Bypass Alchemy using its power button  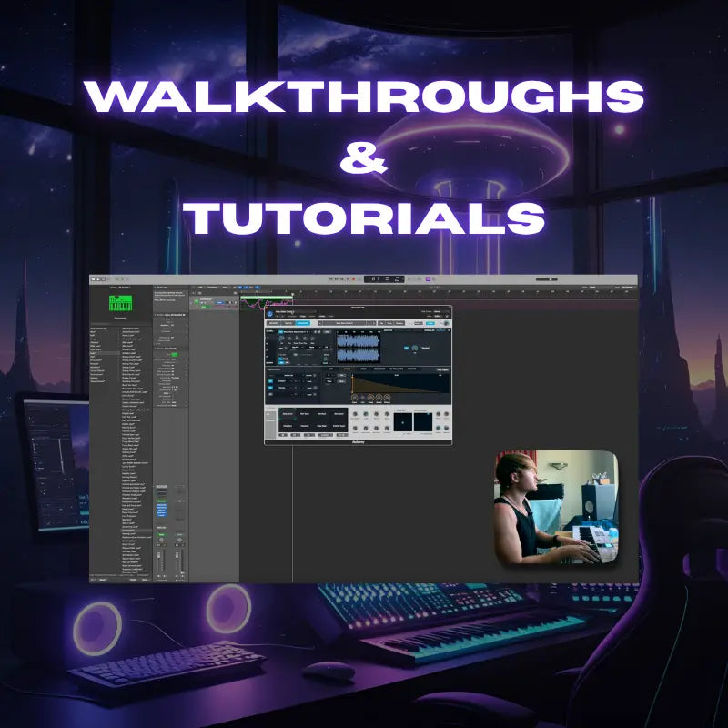pyautogui.click(x=270, y=313)
